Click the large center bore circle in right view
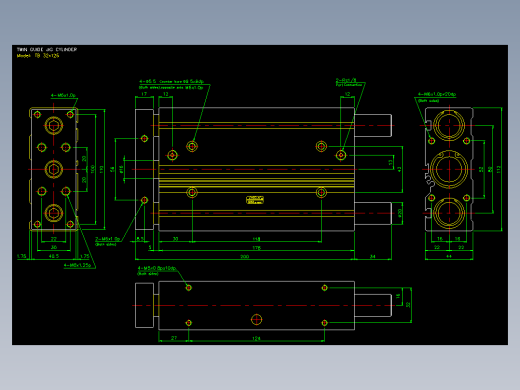 coord(449,169)
